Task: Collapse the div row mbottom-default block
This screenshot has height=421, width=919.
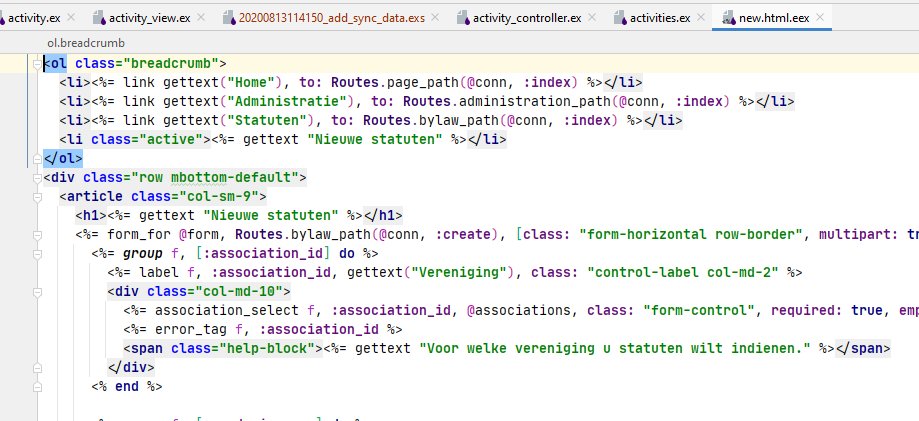Action: (38, 177)
